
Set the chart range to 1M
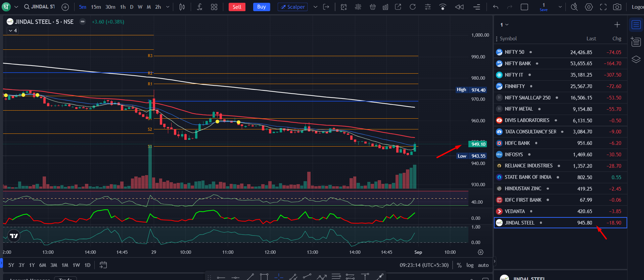pos(65,265)
